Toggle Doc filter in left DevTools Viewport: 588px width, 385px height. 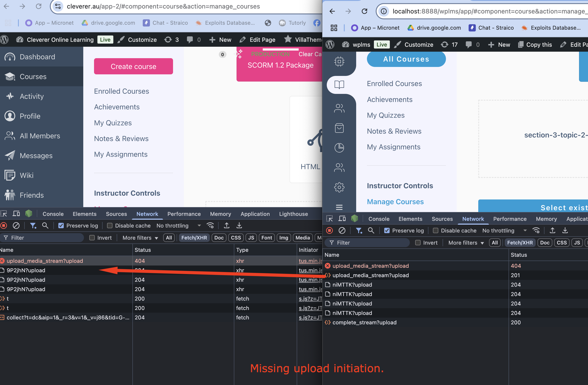coord(219,238)
